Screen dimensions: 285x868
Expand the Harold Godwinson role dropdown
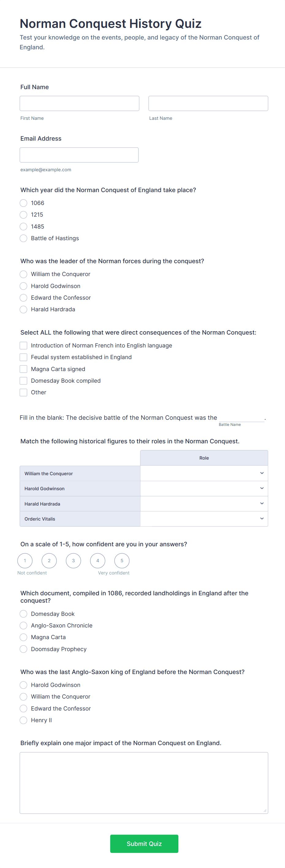[x=204, y=488]
